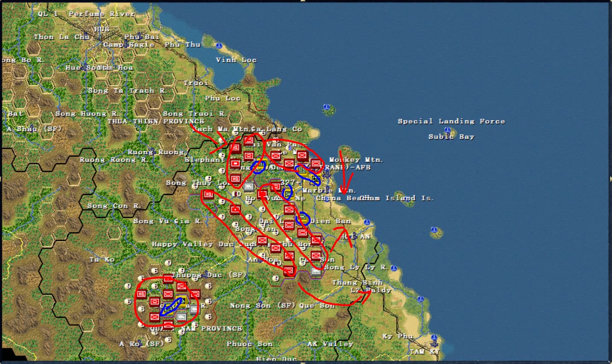
Task: Click the Phu Loc label
Action: pos(222,98)
